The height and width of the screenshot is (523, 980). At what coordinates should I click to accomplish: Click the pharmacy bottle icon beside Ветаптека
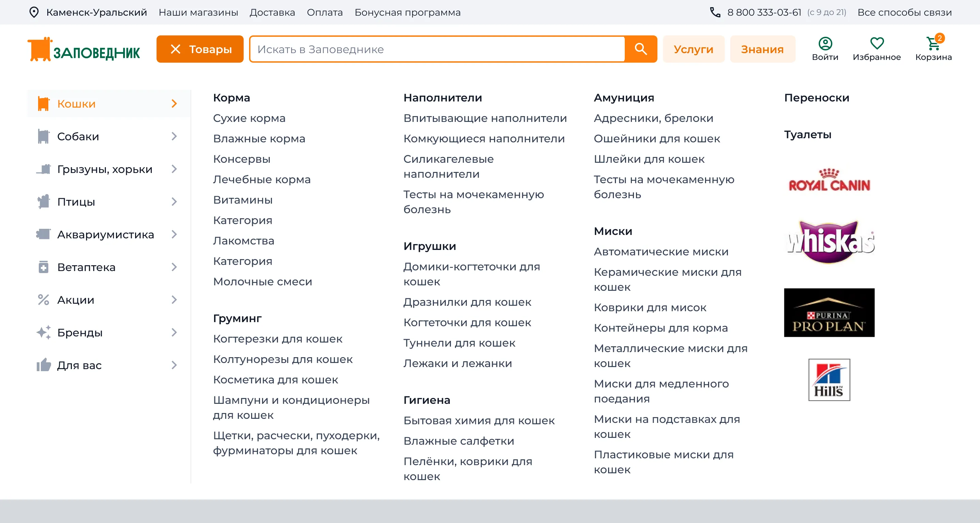pyautogui.click(x=43, y=267)
